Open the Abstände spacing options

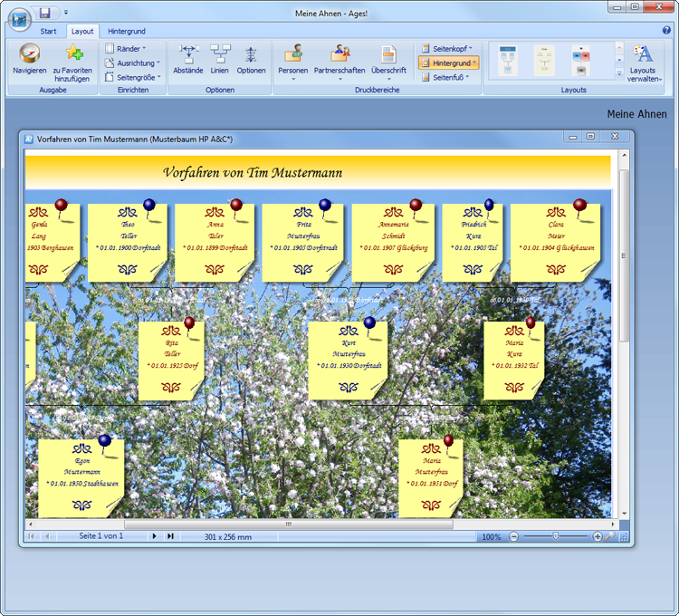188,54
